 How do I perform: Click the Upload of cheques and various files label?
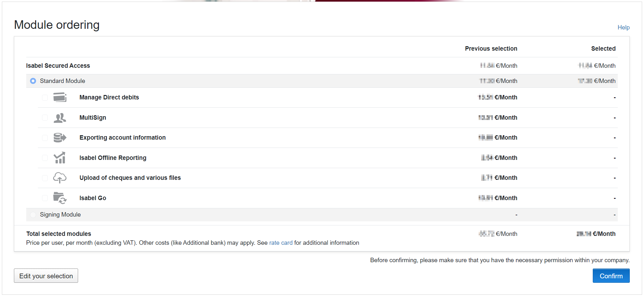point(130,178)
